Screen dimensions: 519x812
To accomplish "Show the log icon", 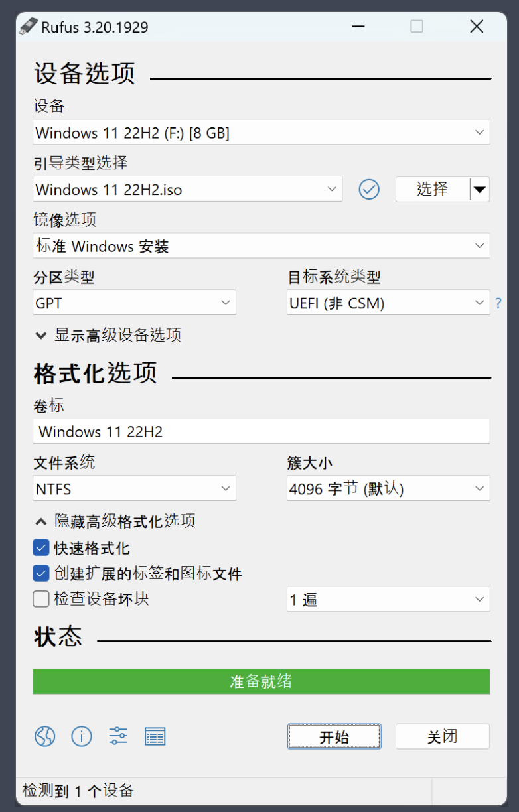I will click(155, 736).
